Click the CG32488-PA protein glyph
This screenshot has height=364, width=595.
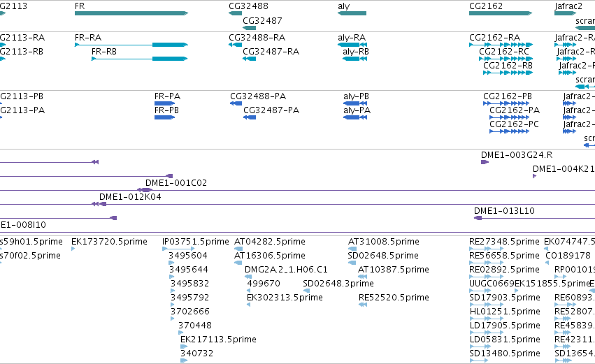(x=236, y=103)
